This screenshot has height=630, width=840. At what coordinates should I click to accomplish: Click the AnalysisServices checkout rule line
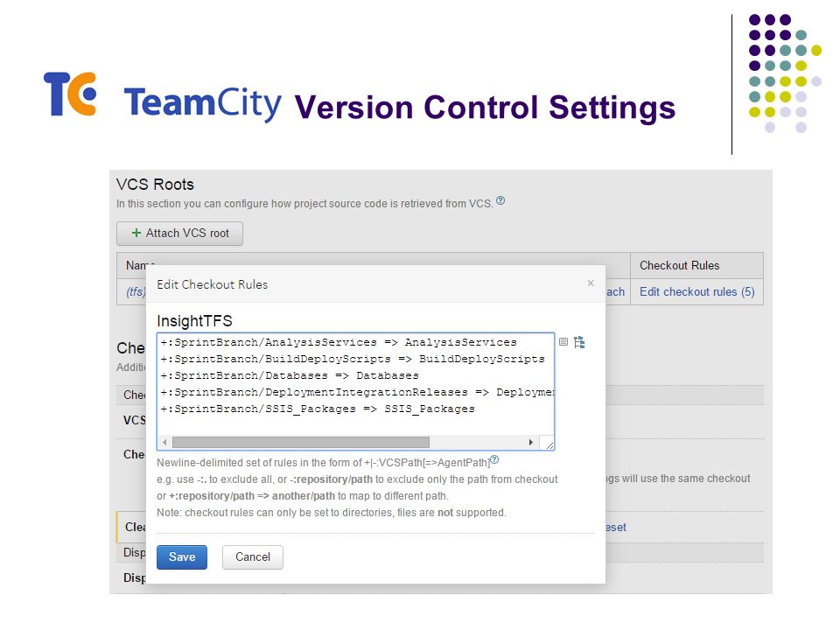[x=338, y=342]
